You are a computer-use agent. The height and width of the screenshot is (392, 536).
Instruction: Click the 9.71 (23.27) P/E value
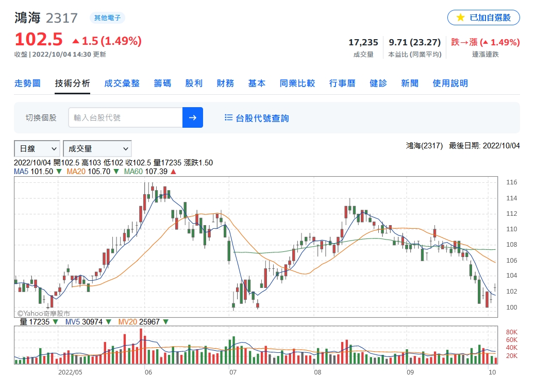click(415, 42)
